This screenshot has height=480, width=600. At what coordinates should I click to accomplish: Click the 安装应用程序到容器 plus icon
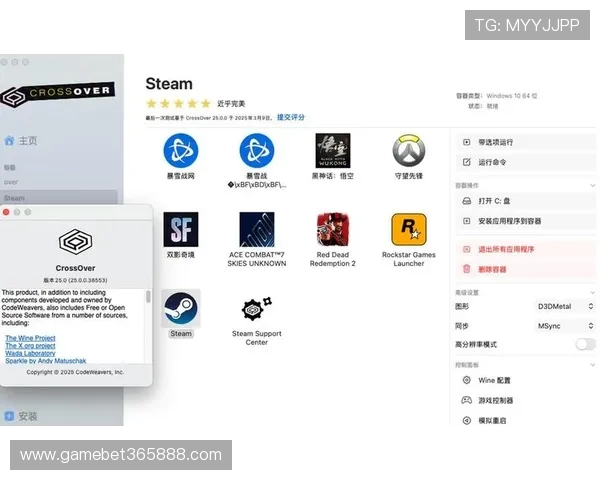click(x=466, y=221)
